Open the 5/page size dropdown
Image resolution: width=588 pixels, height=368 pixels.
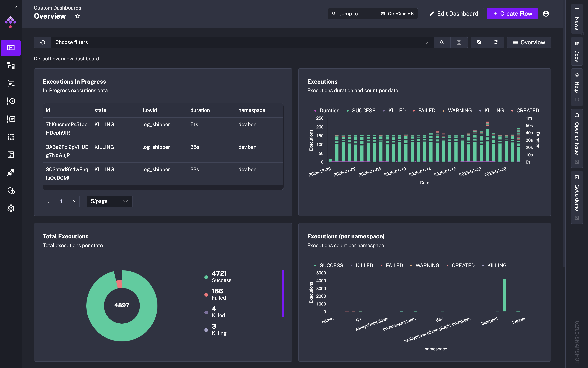(x=109, y=201)
